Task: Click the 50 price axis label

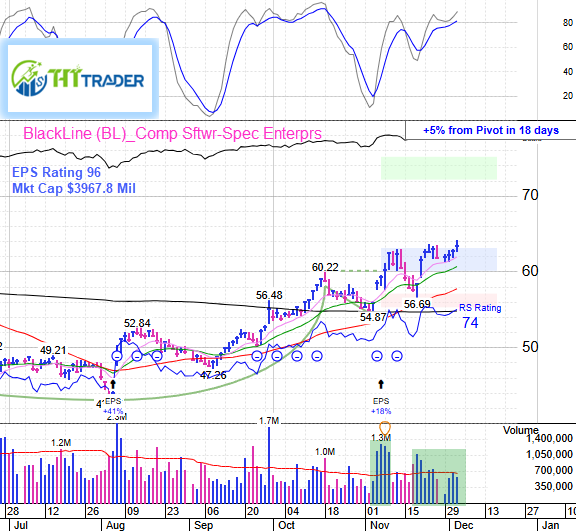Action: pyautogui.click(x=530, y=347)
